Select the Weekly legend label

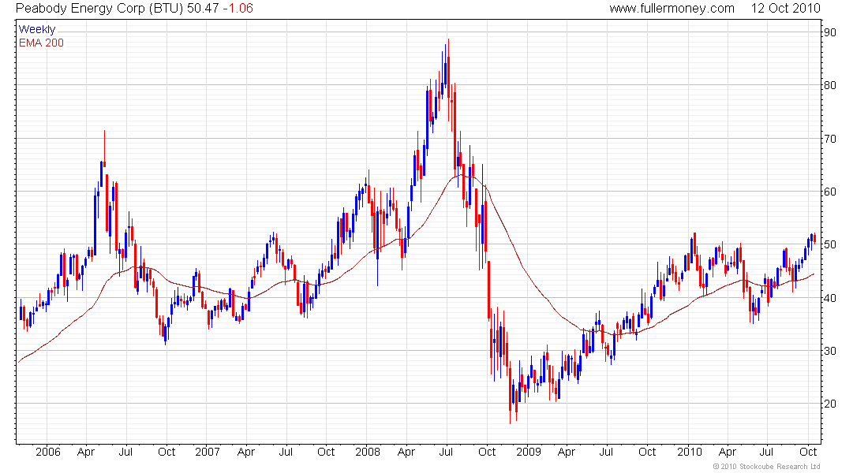(37, 29)
